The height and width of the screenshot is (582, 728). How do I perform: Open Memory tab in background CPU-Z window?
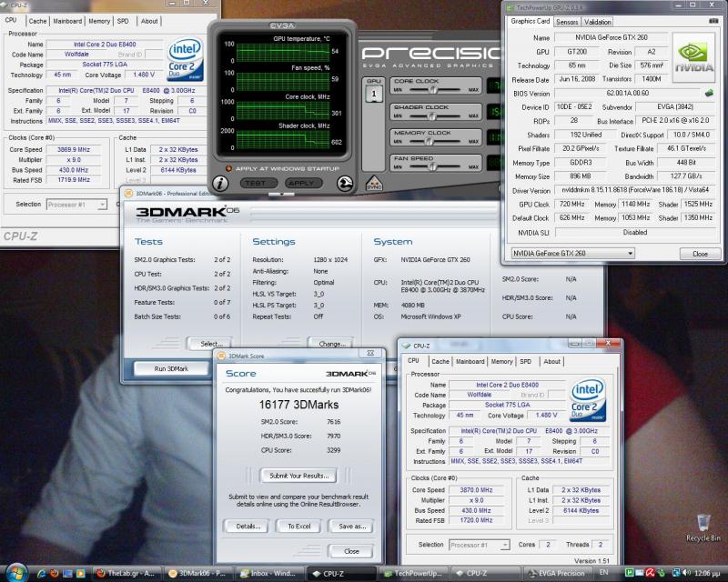tap(99, 21)
